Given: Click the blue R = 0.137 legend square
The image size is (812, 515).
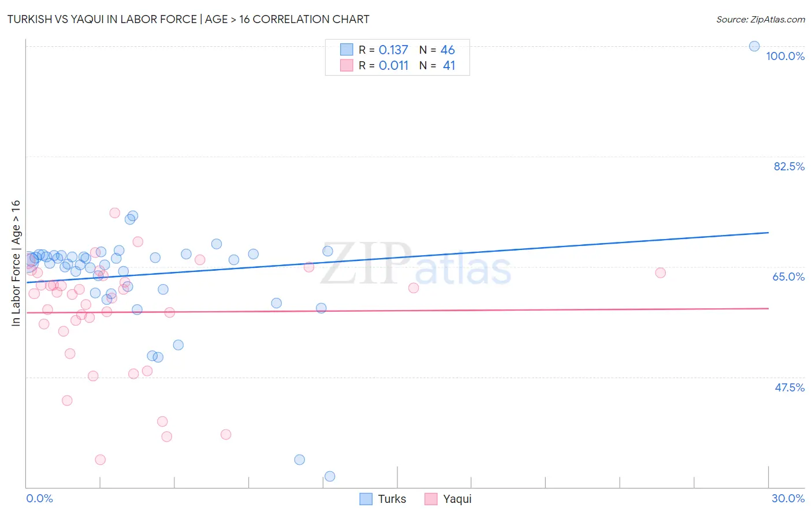Looking at the screenshot, I should pos(347,50).
